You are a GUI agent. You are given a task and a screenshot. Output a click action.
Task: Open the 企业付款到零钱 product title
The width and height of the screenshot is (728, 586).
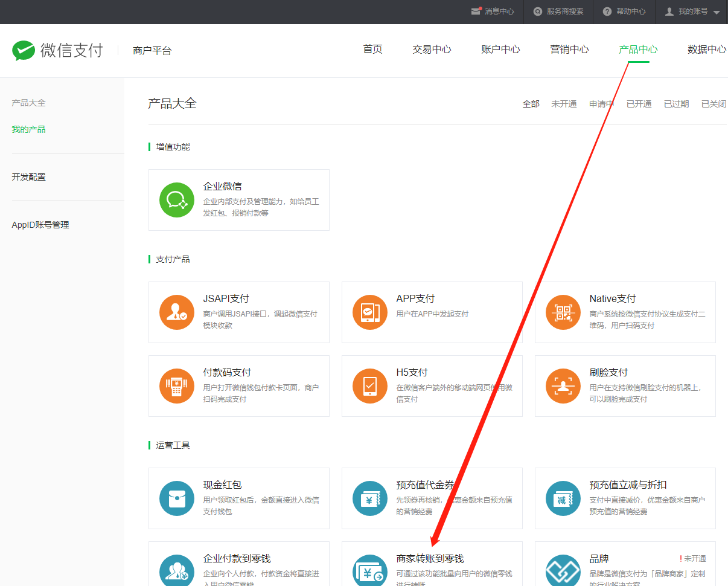237,559
